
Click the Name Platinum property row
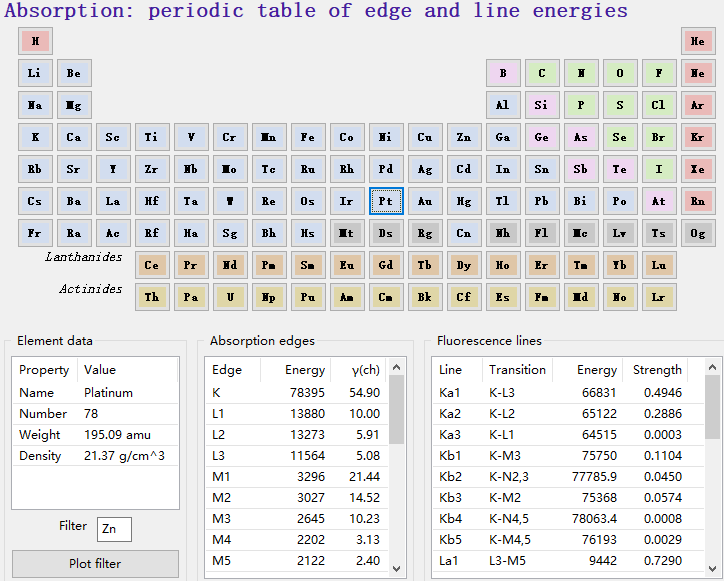(95, 393)
